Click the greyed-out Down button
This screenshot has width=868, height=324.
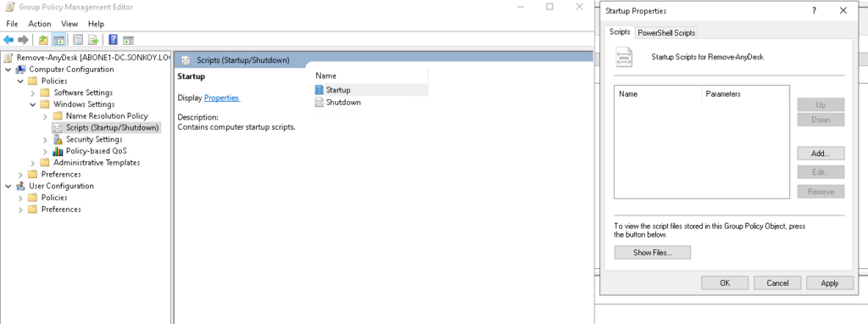pos(821,120)
